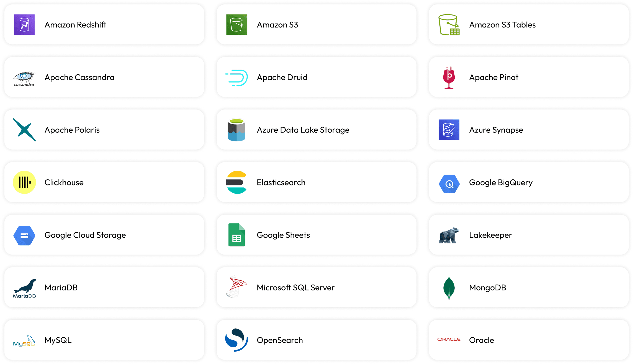Select the Clickhouse label

64,182
